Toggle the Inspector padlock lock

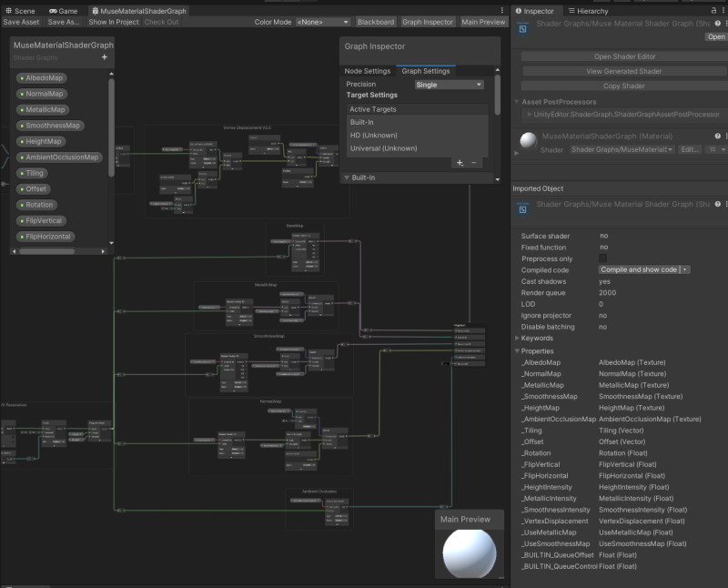713,11
